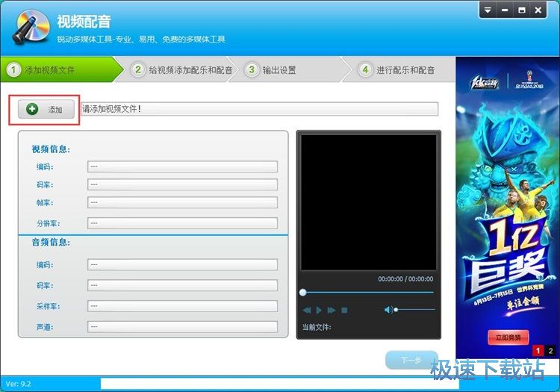Click the play icon in player
Viewport: 560px width, 392px height.
pyautogui.click(x=319, y=311)
